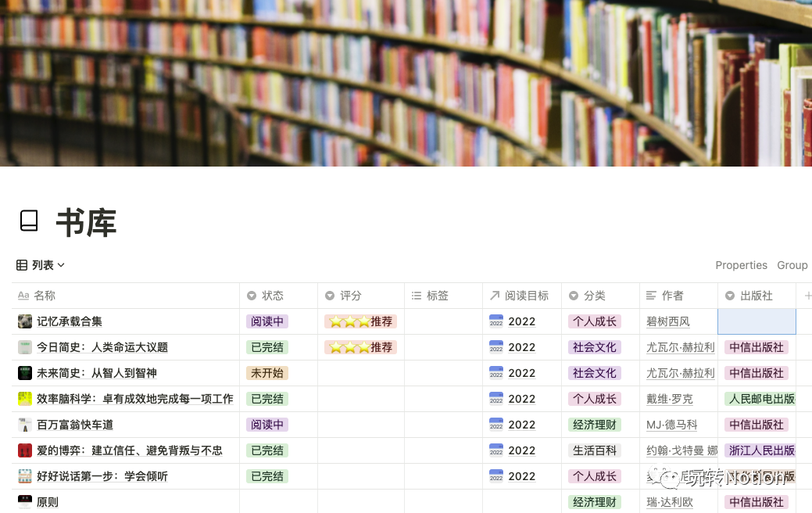This screenshot has width=812, height=513.
Task: Select the empty 出版社 cell for 记忆承载合集
Action: click(x=757, y=321)
